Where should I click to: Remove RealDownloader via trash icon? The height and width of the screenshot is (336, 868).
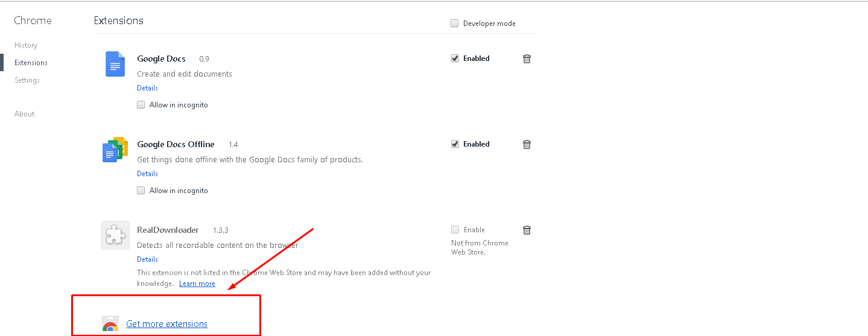(x=527, y=230)
